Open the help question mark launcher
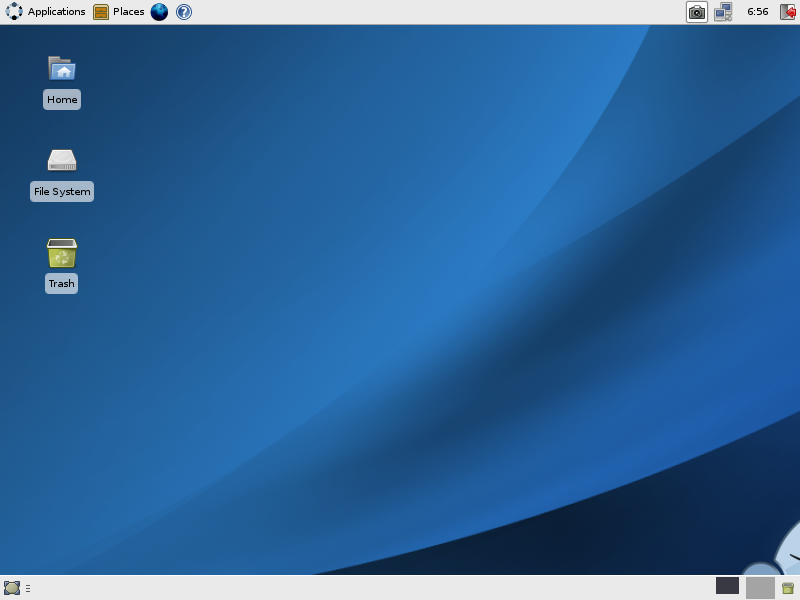Screen dimensions: 800x600 [x=184, y=12]
